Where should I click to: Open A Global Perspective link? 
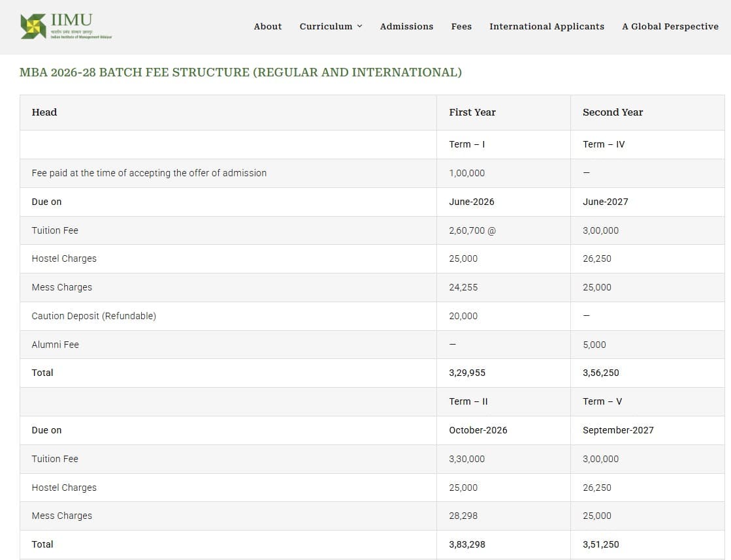pyautogui.click(x=670, y=26)
